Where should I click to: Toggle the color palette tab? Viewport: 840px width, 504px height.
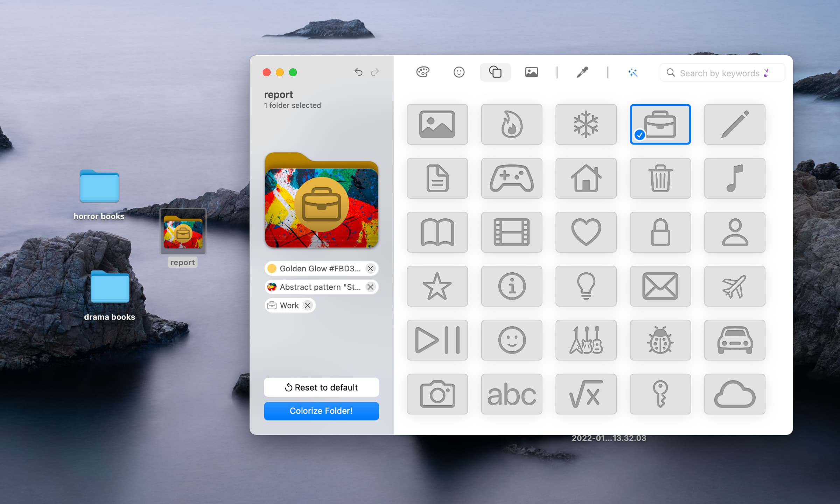pyautogui.click(x=423, y=72)
